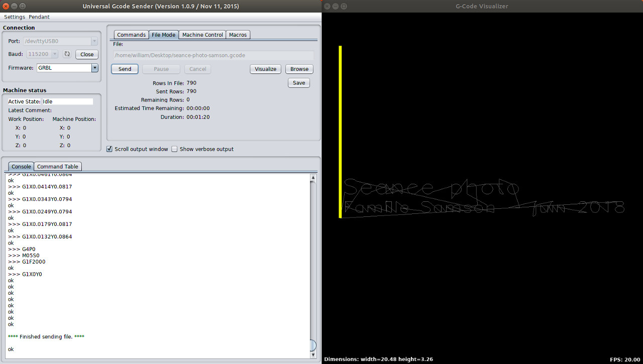Open the Baud rate 115200 dropdown
Viewport: 643px width, 364px height.
tap(55, 54)
